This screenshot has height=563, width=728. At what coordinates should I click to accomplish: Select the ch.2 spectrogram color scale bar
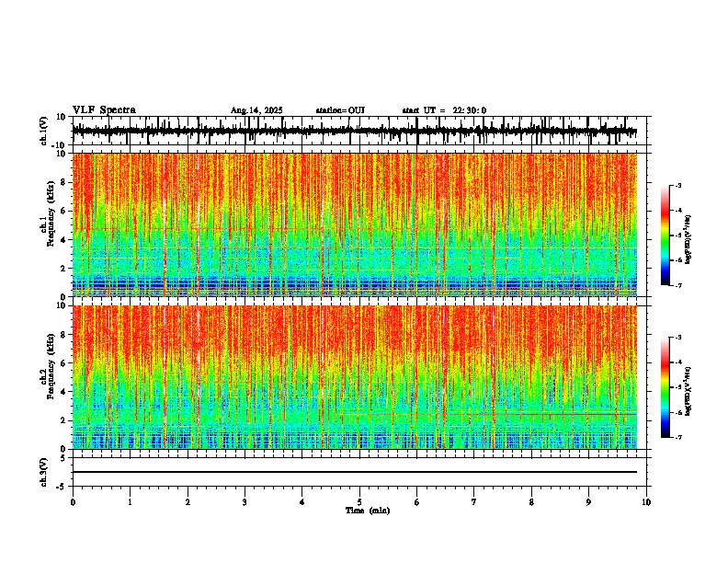665,387
